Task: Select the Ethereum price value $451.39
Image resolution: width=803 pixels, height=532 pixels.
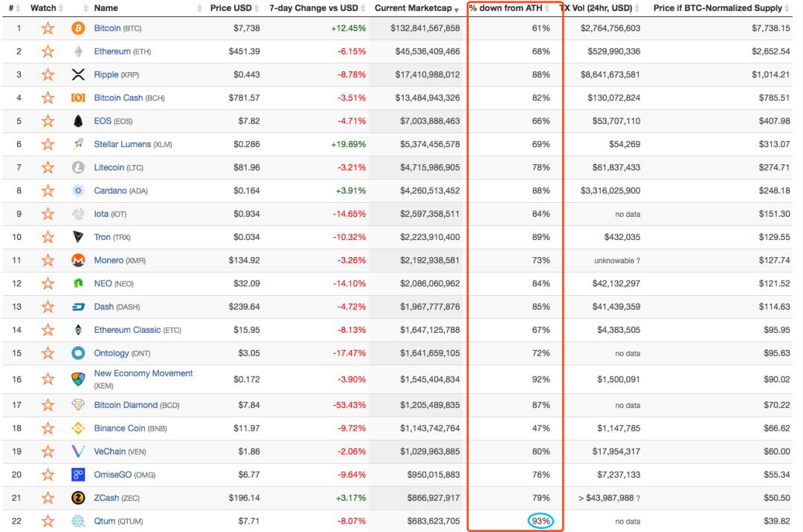Action: click(x=245, y=51)
